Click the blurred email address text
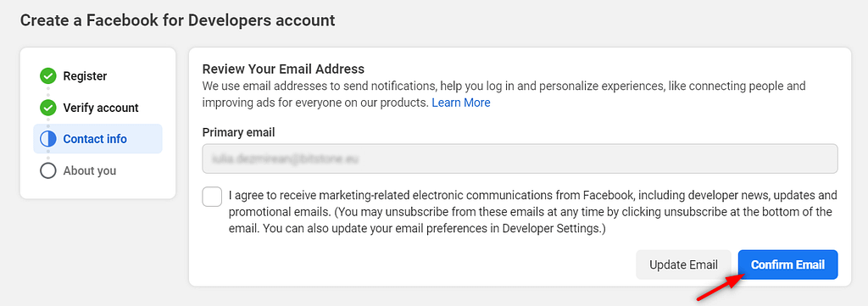This screenshot has height=306, width=868. (x=281, y=160)
